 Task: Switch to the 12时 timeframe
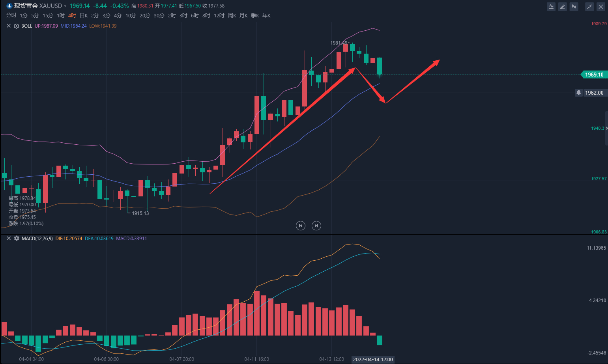219,15
